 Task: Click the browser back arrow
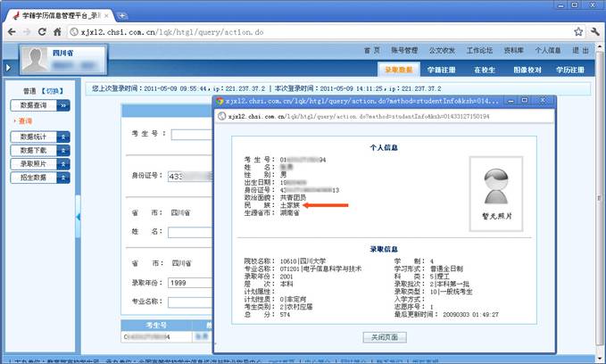(x=11, y=32)
